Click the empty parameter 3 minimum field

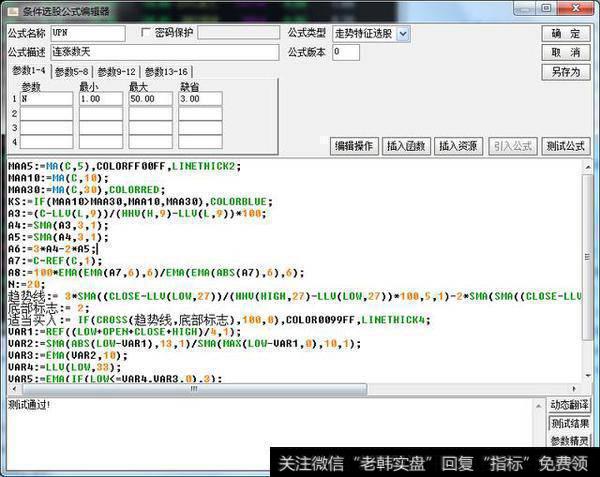(x=101, y=128)
